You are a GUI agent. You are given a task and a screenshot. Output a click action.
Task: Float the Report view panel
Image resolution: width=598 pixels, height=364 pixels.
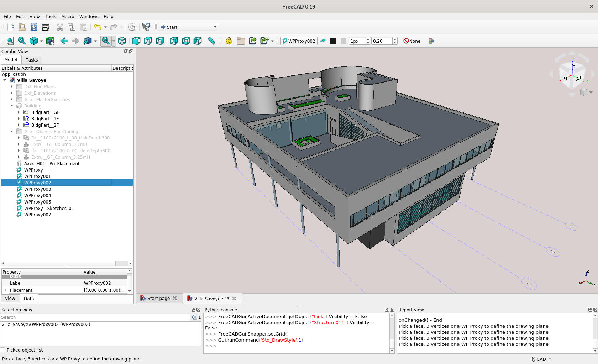[x=590, y=310]
